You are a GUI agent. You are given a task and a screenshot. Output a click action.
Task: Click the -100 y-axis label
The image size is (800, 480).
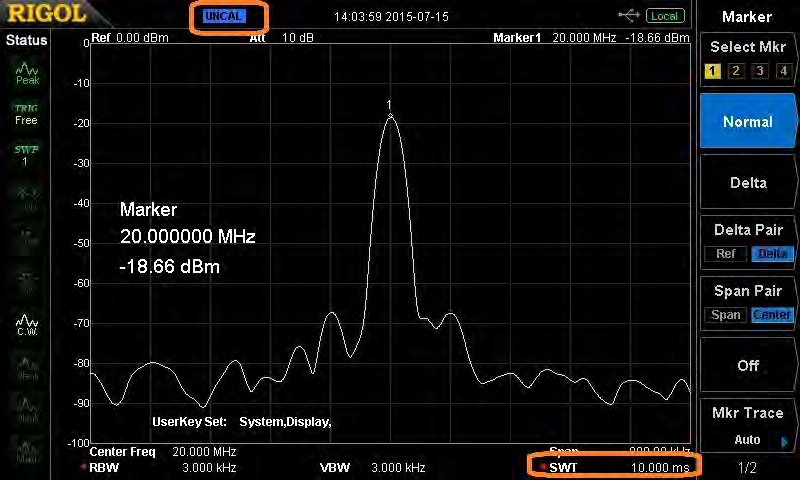pos(78,443)
